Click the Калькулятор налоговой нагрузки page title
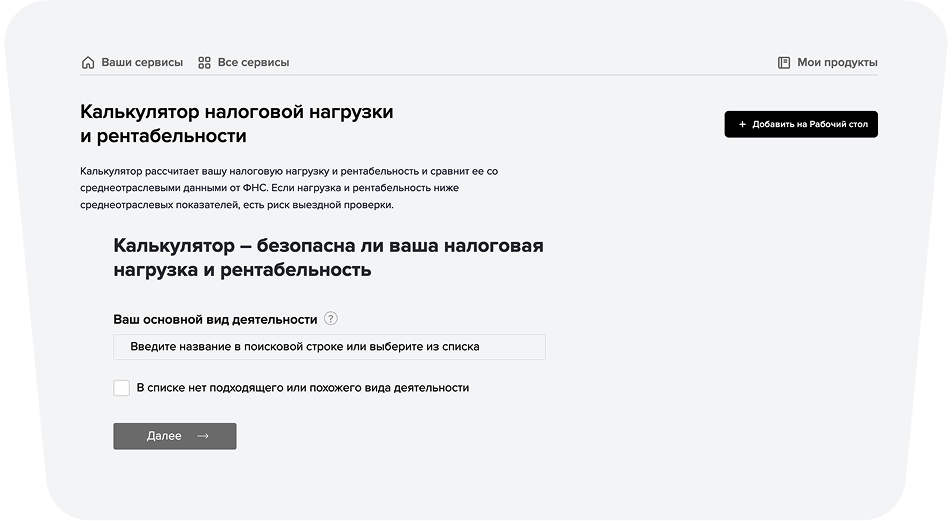The height and width of the screenshot is (521, 952). click(x=237, y=124)
